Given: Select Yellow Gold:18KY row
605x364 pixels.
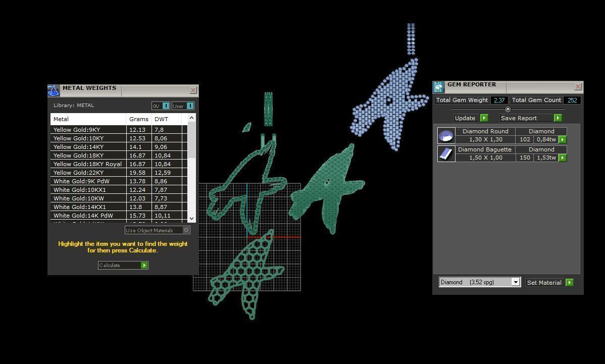Looking at the screenshot, I should click(x=119, y=155).
